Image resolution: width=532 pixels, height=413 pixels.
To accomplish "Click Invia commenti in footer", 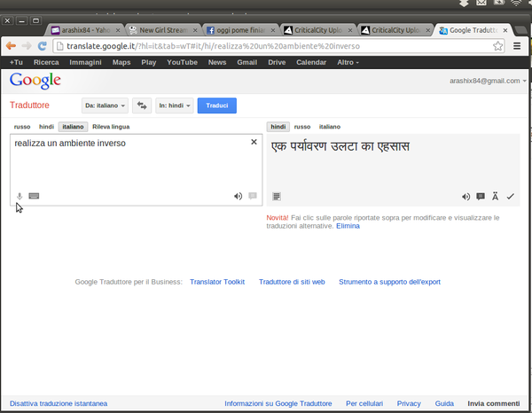I will click(x=494, y=403).
